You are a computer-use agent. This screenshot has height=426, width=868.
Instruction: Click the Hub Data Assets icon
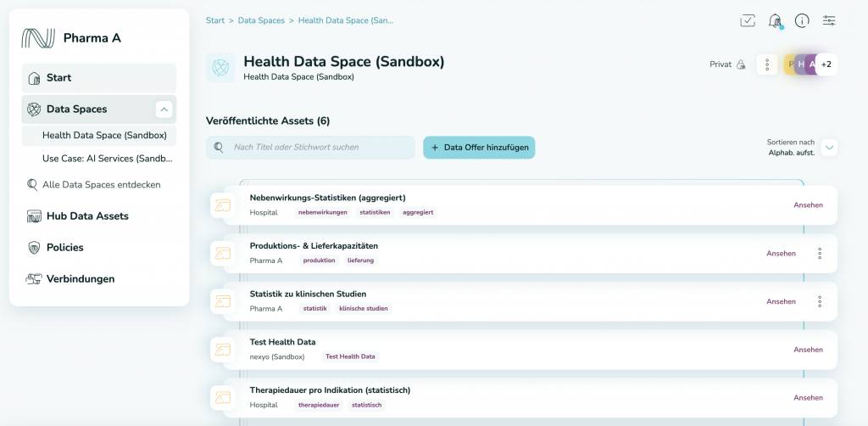point(34,216)
